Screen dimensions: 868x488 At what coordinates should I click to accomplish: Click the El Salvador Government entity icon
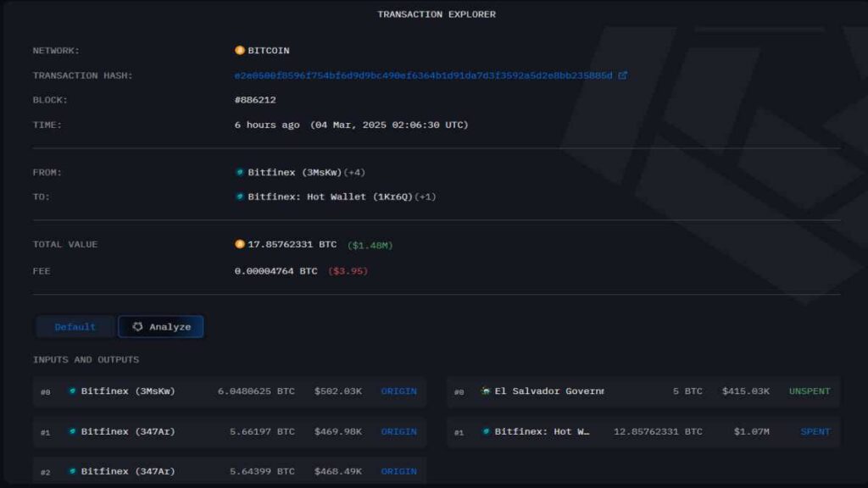pyautogui.click(x=486, y=391)
